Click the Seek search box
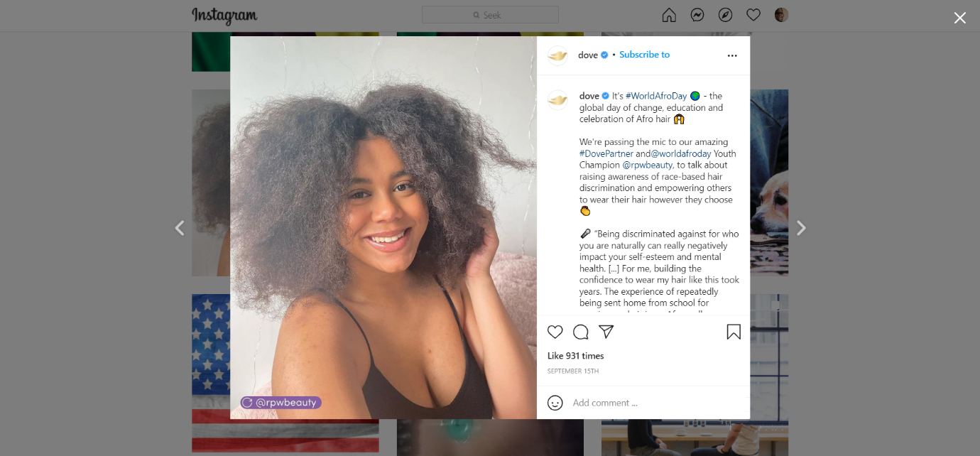Screen dimensions: 980x456 tap(490, 15)
